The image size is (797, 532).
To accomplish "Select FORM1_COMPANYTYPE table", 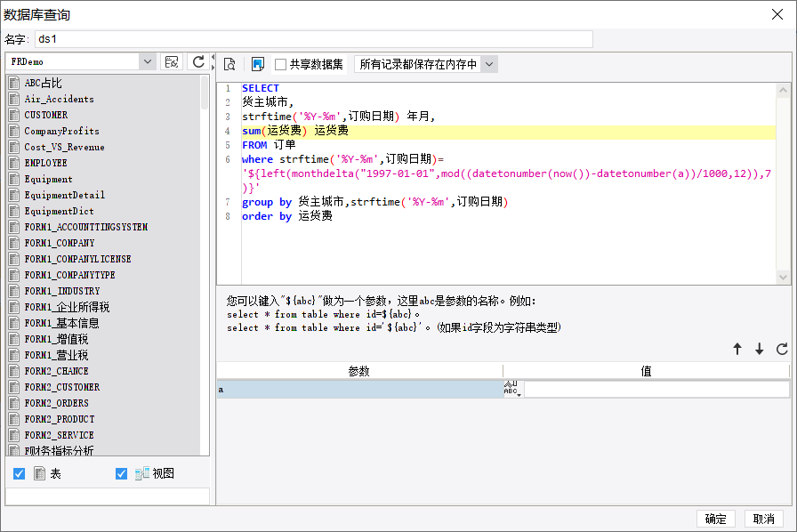I will 69,275.
